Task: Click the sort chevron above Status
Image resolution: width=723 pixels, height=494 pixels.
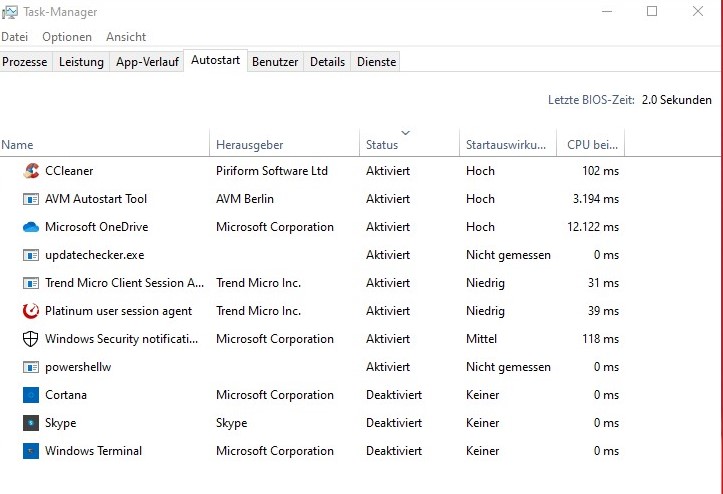Action: tap(405, 133)
